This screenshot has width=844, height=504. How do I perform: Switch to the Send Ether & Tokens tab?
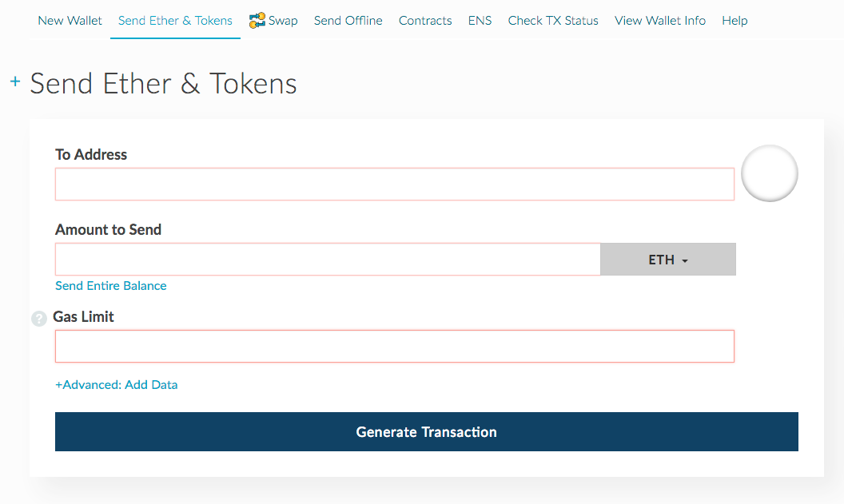pyautogui.click(x=175, y=21)
